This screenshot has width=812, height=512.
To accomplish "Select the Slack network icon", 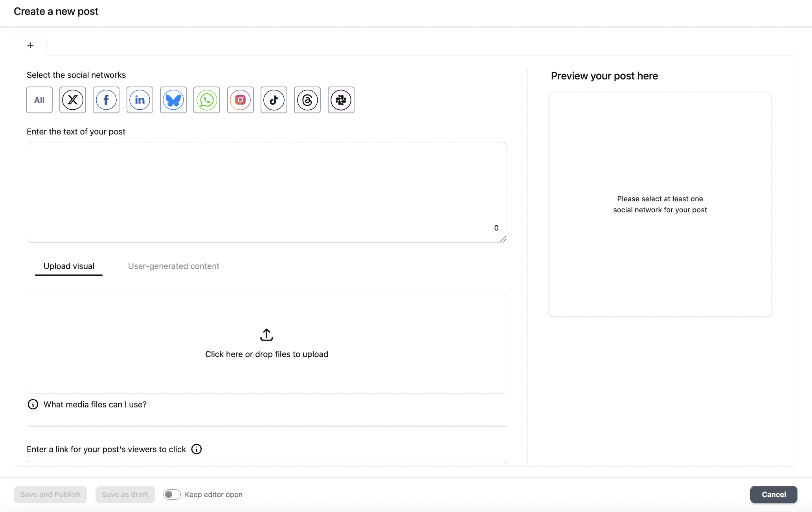I will 341,100.
